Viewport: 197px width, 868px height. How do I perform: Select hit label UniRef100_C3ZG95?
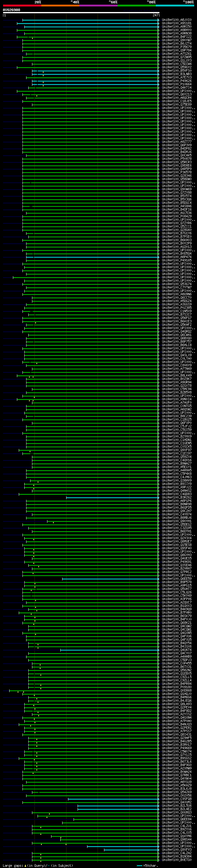[x=177, y=528]
